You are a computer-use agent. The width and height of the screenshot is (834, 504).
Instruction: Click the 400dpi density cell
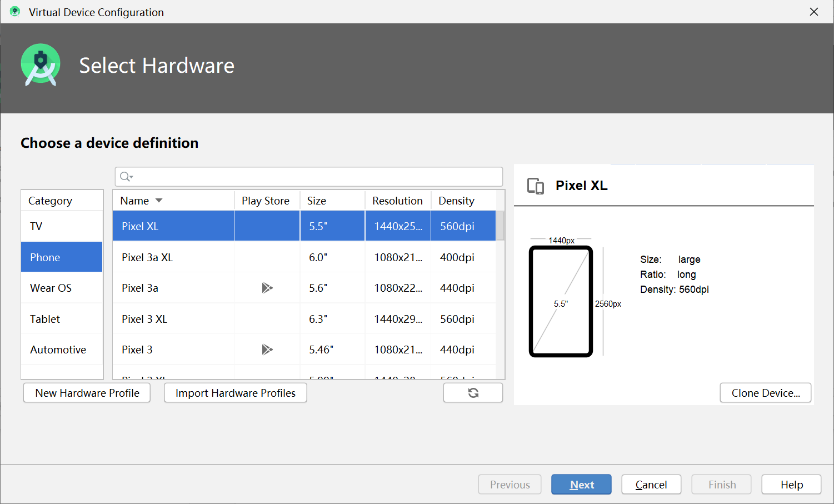point(463,257)
